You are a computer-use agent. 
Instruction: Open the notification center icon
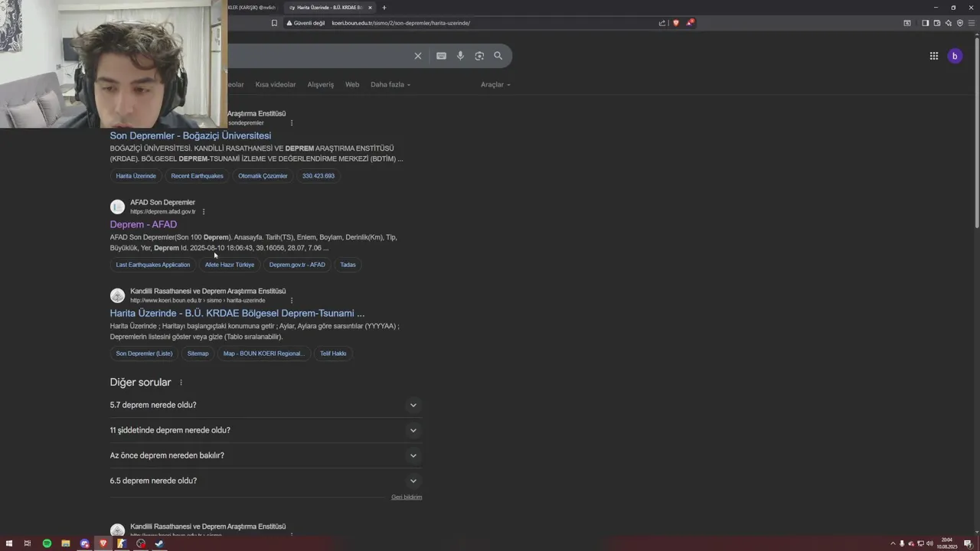(x=968, y=543)
